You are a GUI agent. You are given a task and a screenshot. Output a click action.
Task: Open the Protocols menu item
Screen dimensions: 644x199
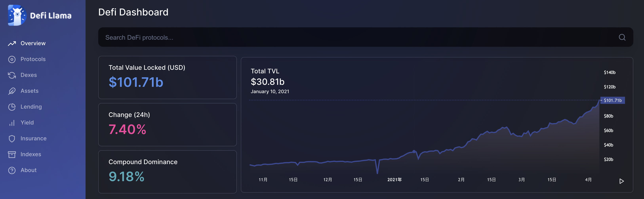(33, 59)
